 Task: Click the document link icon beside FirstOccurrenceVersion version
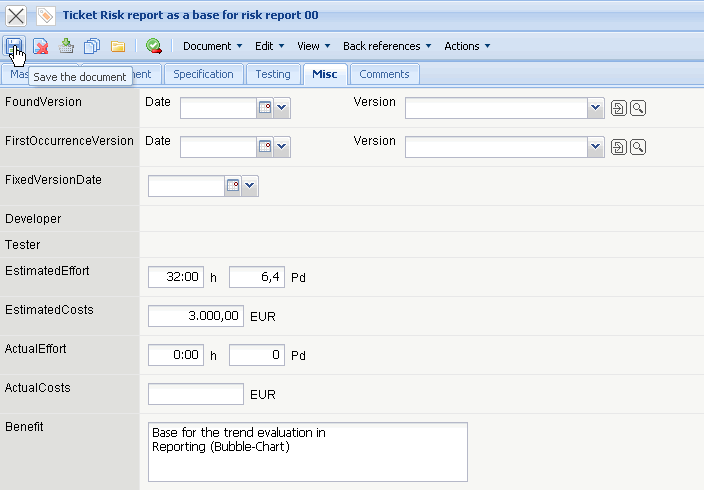tap(618, 147)
